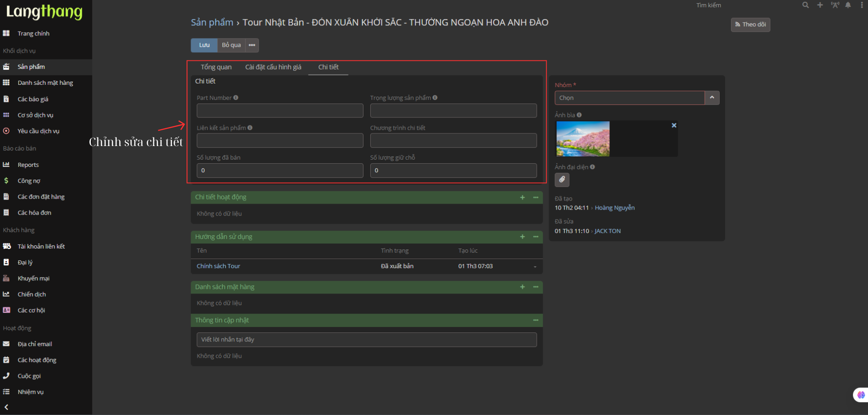The height and width of the screenshot is (415, 868).
Task: Open the more actions menu beside Bỏ qua
Action: coord(252,45)
